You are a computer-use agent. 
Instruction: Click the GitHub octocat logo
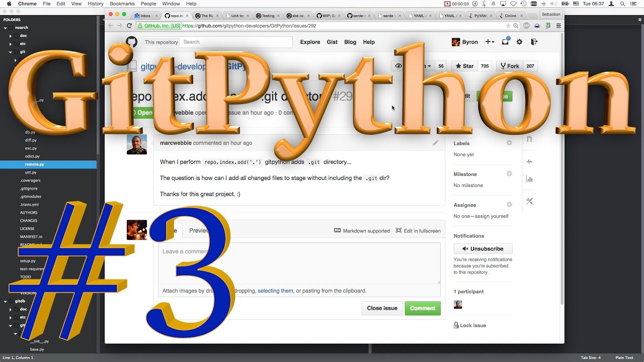[x=131, y=42]
